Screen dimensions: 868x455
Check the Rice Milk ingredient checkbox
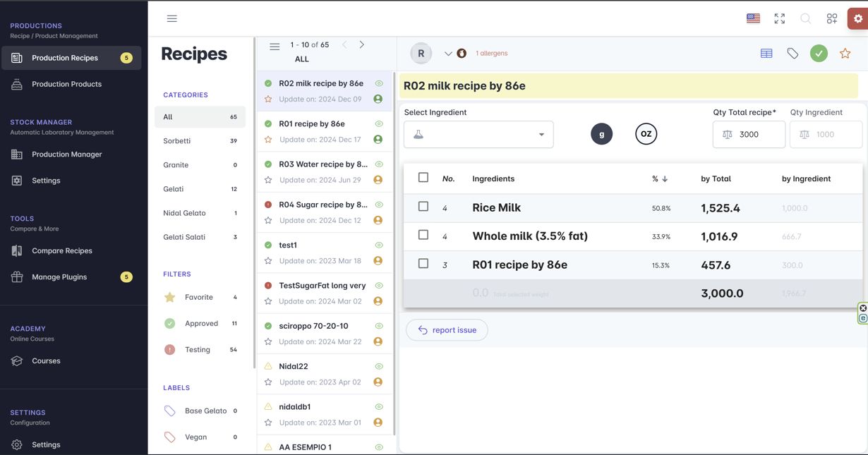(x=423, y=207)
